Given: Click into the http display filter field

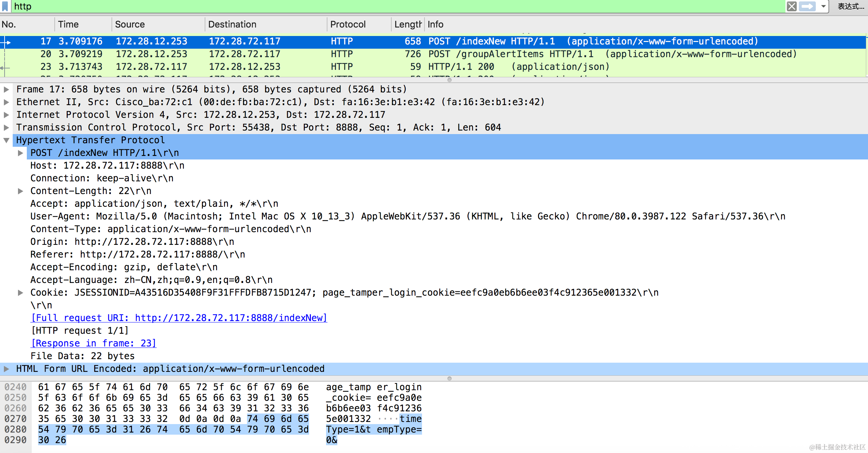Looking at the screenshot, I should [x=388, y=6].
